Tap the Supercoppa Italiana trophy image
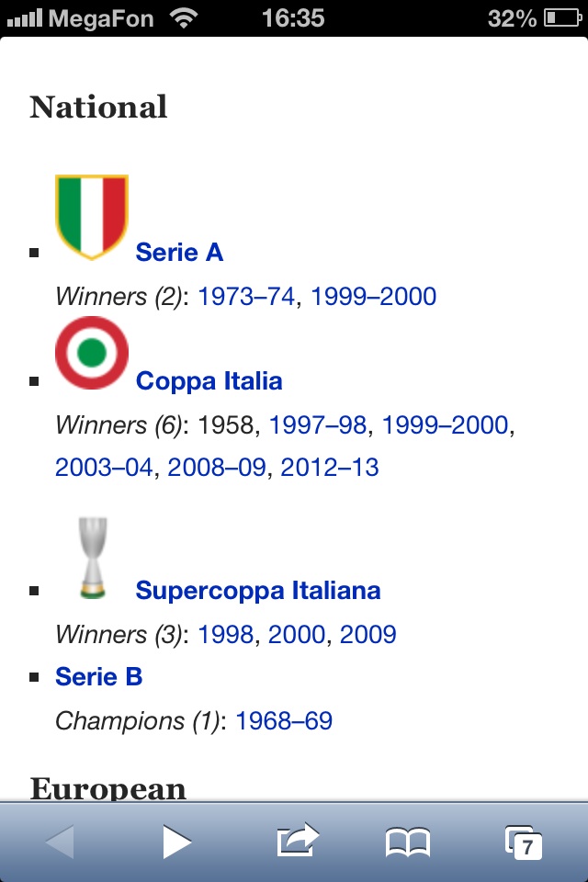588x882 pixels. point(92,558)
